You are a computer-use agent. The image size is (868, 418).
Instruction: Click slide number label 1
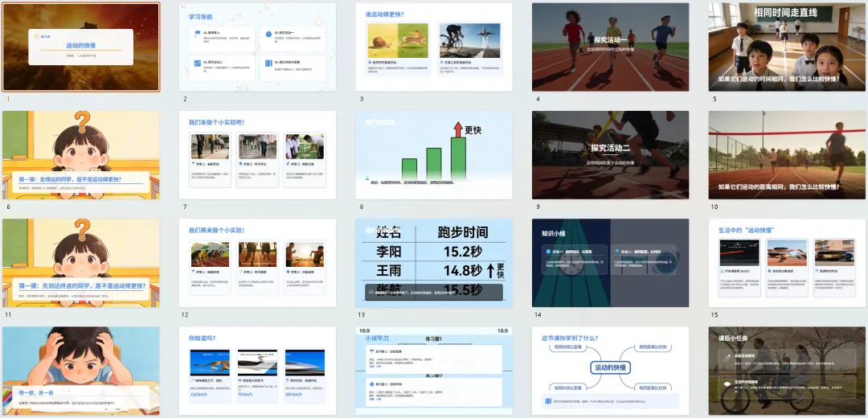[x=8, y=99]
